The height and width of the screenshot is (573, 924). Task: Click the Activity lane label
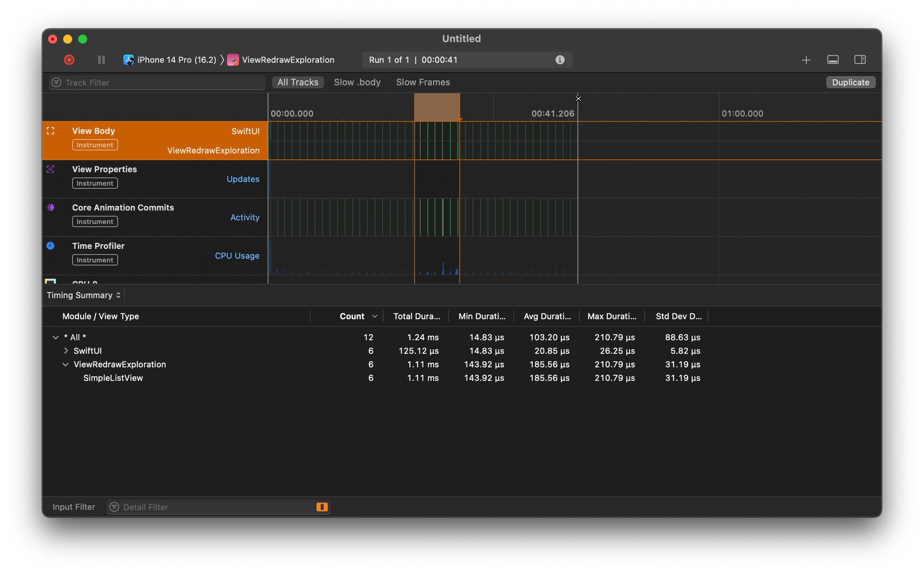tap(245, 217)
